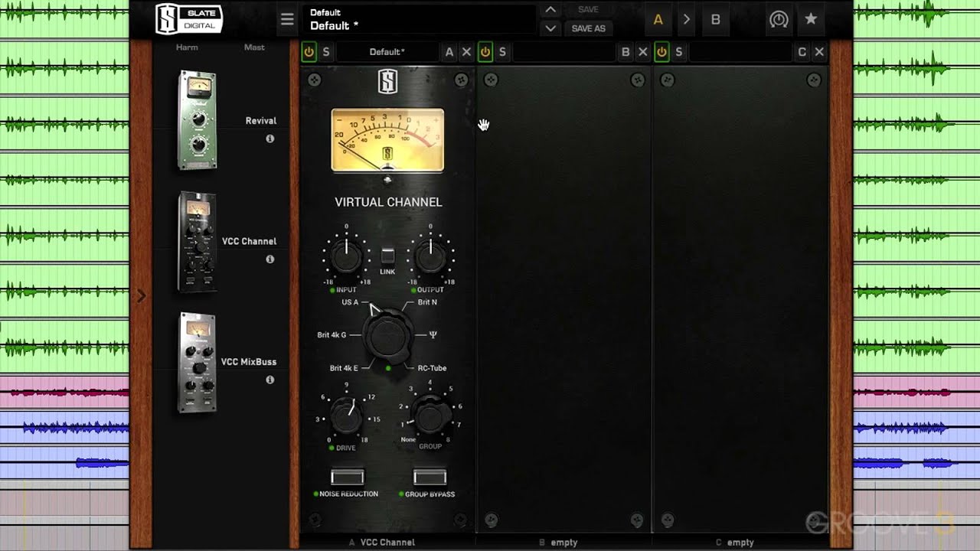The image size is (980, 551).
Task: Remove the module from slot C
Action: tap(819, 52)
